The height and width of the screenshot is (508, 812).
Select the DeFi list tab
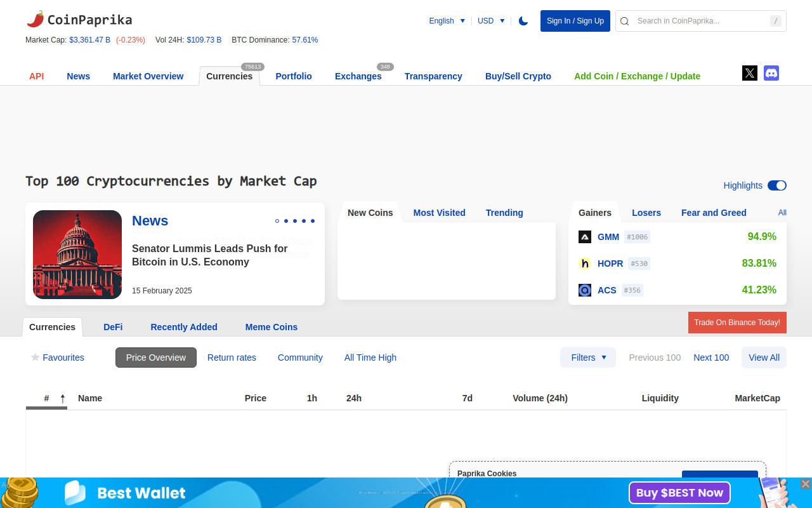coord(113,327)
